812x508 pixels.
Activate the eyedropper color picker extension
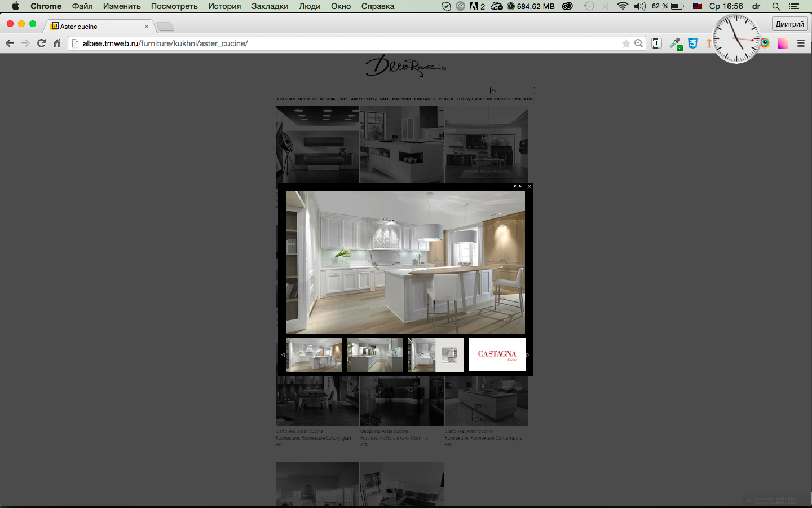point(676,43)
